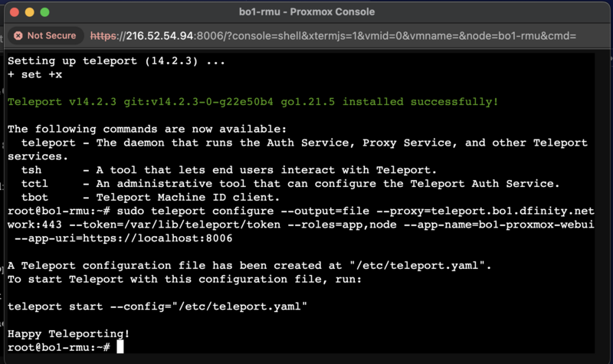Click the terminal cursor block at the prompt
The image size is (613, 364).
(x=120, y=347)
